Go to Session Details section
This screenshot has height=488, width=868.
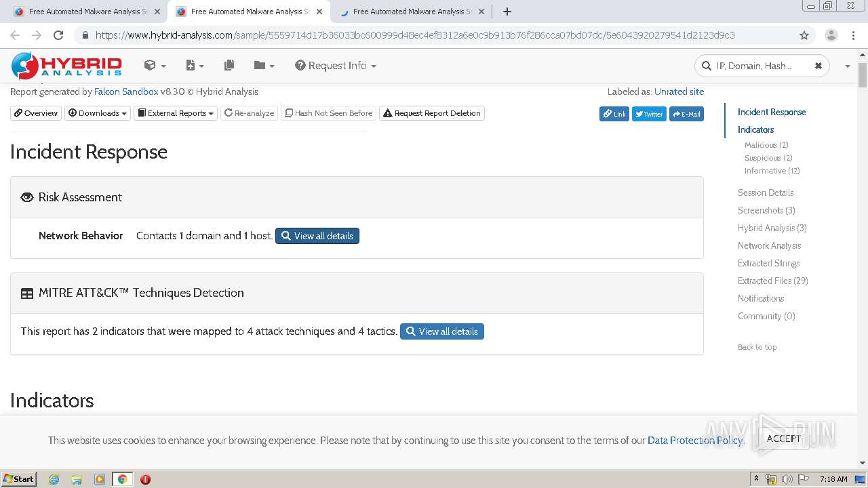pyautogui.click(x=766, y=192)
